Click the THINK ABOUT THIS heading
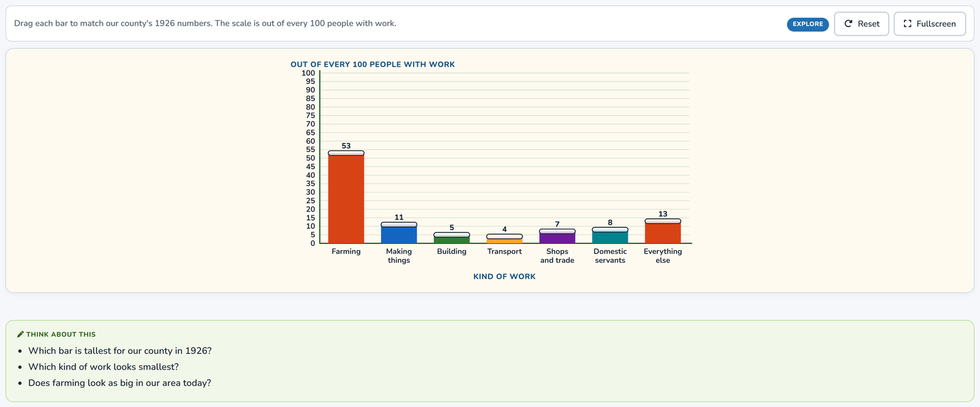Viewport: 980px width, 407px height. (x=61, y=334)
